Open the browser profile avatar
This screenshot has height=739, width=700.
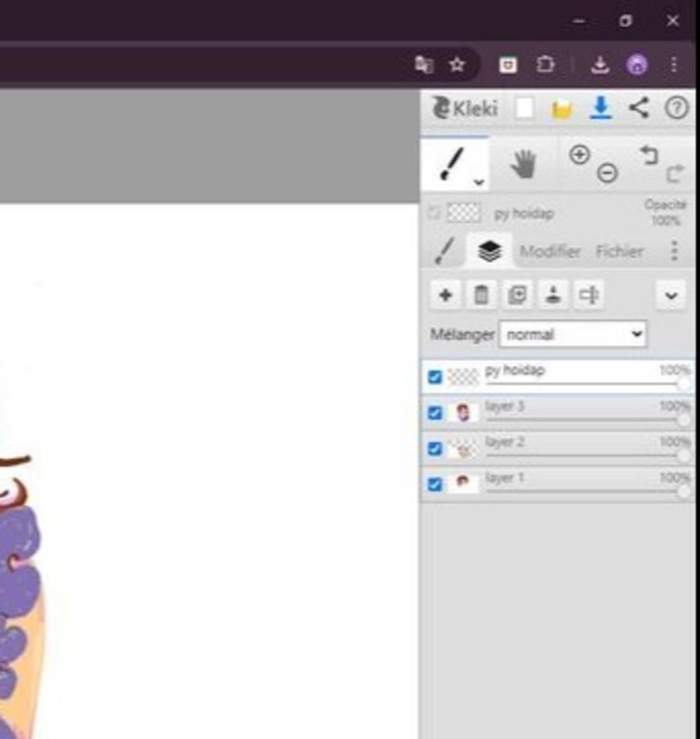[636, 64]
